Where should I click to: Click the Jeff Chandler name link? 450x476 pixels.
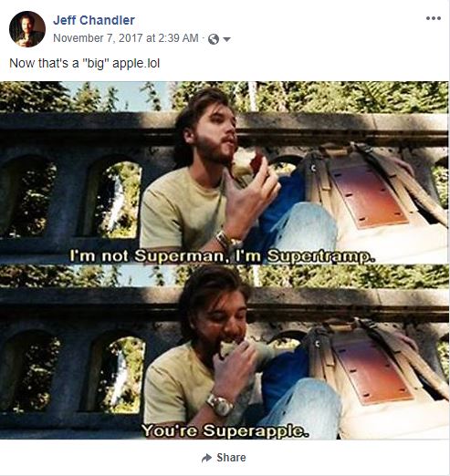coord(94,20)
